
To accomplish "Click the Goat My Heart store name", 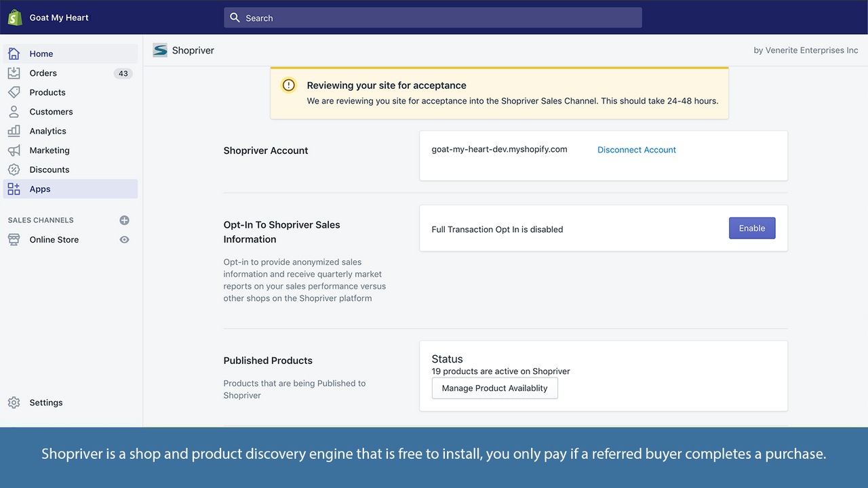I will coord(59,18).
